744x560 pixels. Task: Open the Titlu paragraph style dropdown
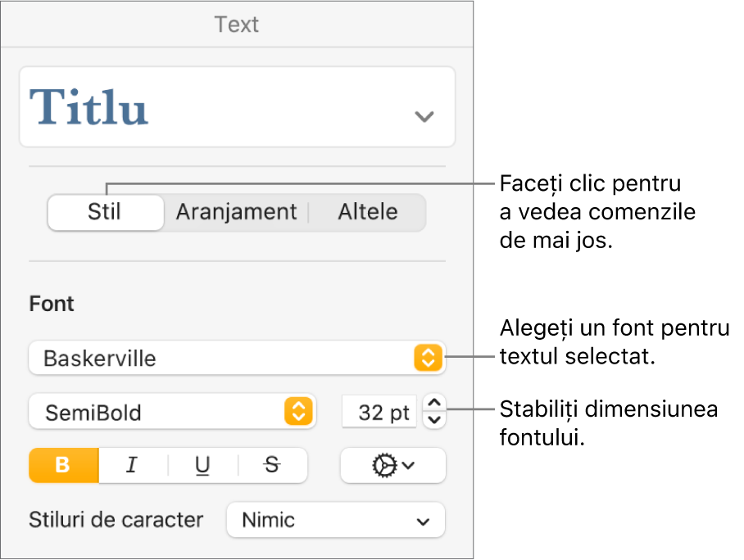click(238, 106)
